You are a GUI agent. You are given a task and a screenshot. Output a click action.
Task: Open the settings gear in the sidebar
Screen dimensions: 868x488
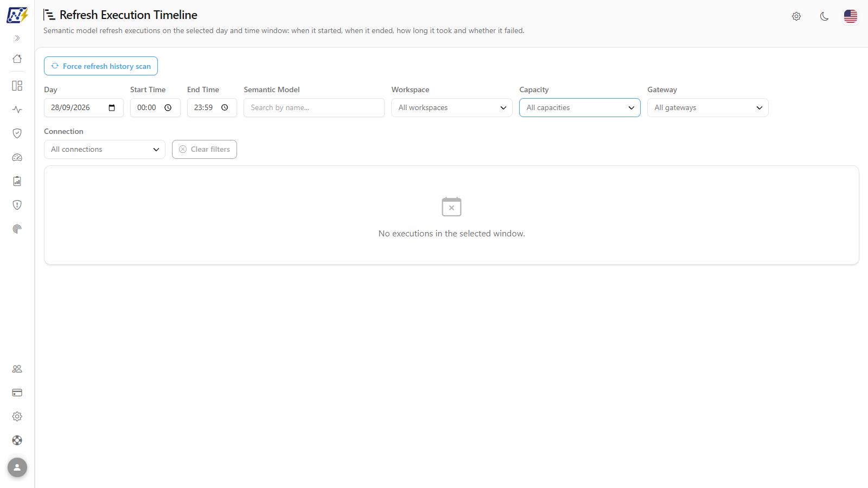(x=17, y=416)
